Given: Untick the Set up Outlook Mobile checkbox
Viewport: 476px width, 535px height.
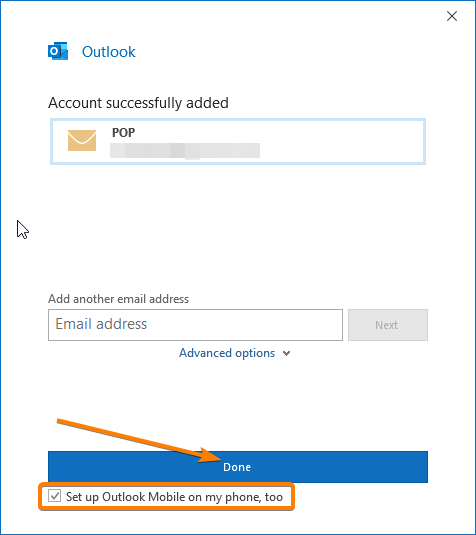Looking at the screenshot, I should [55, 495].
